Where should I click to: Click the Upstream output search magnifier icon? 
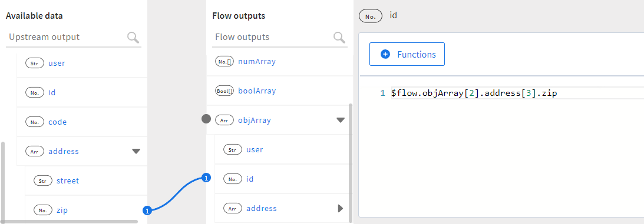[133, 37]
